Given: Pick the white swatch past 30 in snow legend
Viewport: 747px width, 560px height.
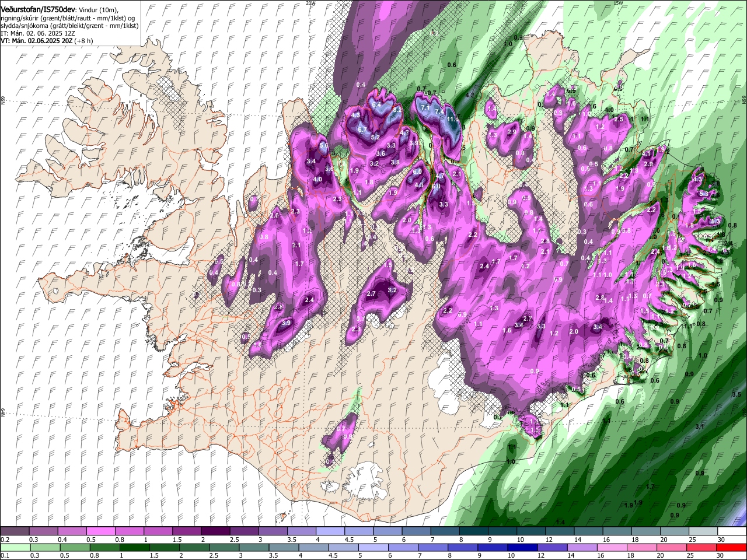Looking at the screenshot, I should 732,531.
